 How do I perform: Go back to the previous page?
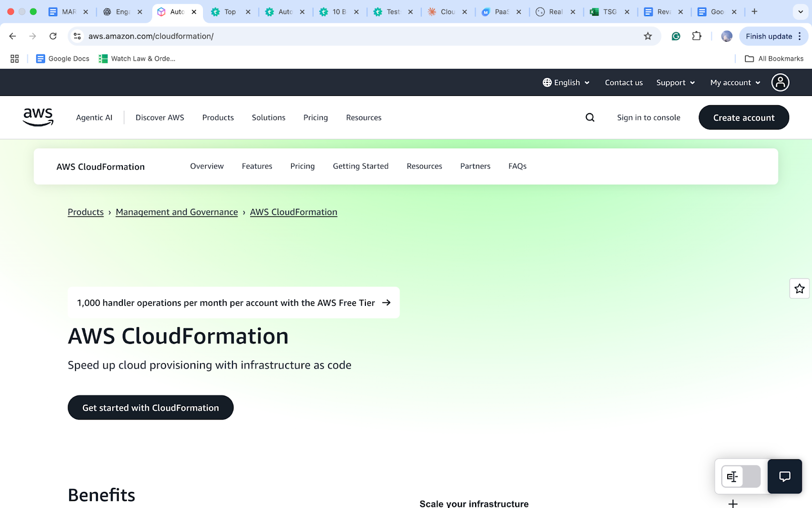tap(13, 36)
